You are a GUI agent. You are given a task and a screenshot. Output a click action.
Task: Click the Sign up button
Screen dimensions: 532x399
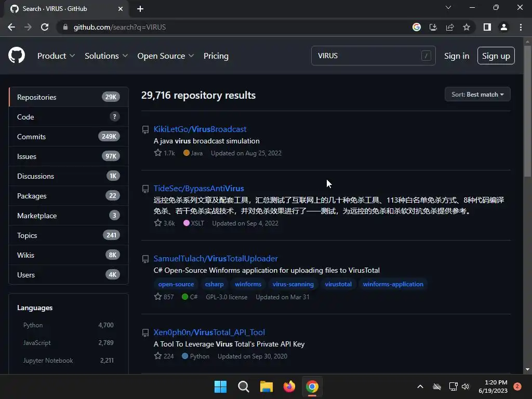pos(496,56)
